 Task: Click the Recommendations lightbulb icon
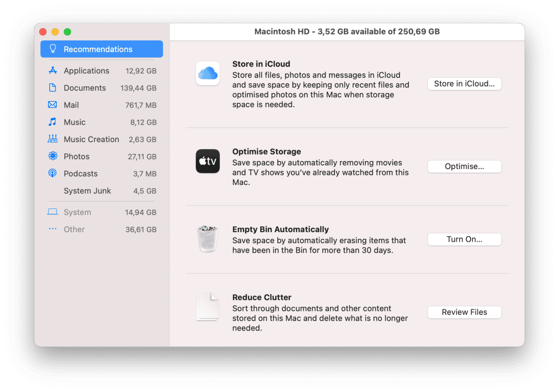point(53,49)
